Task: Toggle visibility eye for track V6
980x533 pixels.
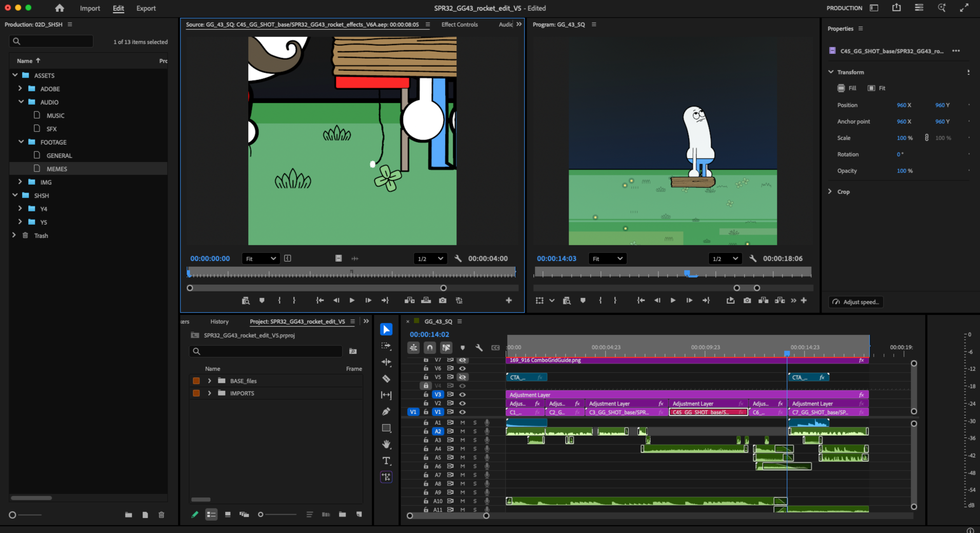Action: (x=463, y=368)
